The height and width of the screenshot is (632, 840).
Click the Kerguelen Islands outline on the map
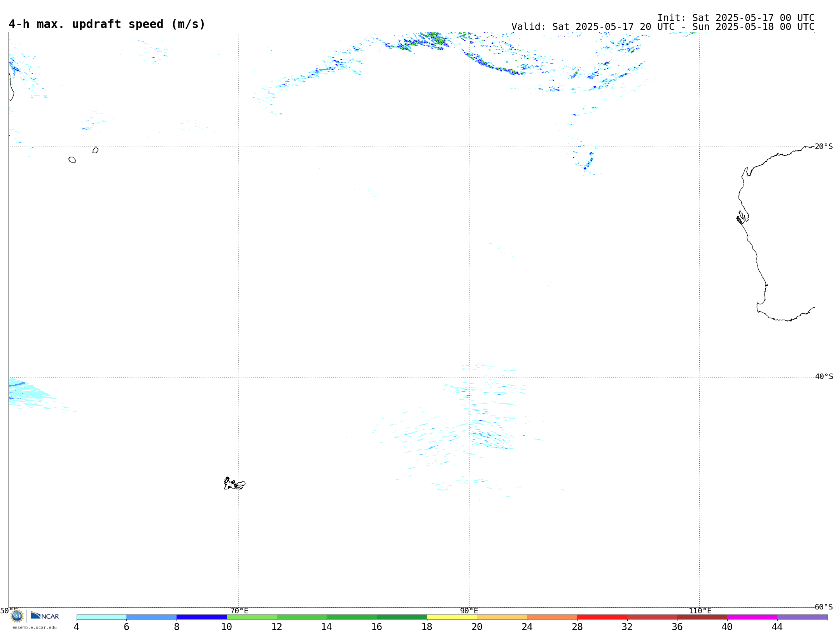(x=234, y=484)
